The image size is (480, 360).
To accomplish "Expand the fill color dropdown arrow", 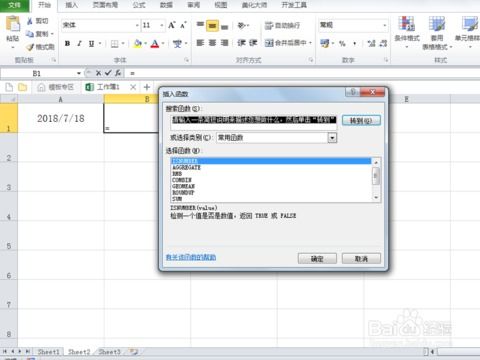I will pyautogui.click(x=145, y=43).
